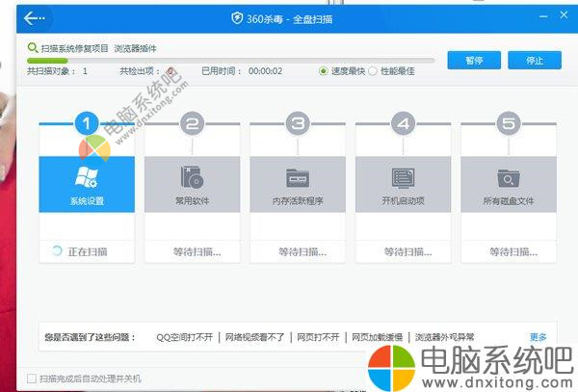Image resolution: width=578 pixels, height=392 pixels.
Task: Select the 性能最佳 radio option
Action: (375, 70)
